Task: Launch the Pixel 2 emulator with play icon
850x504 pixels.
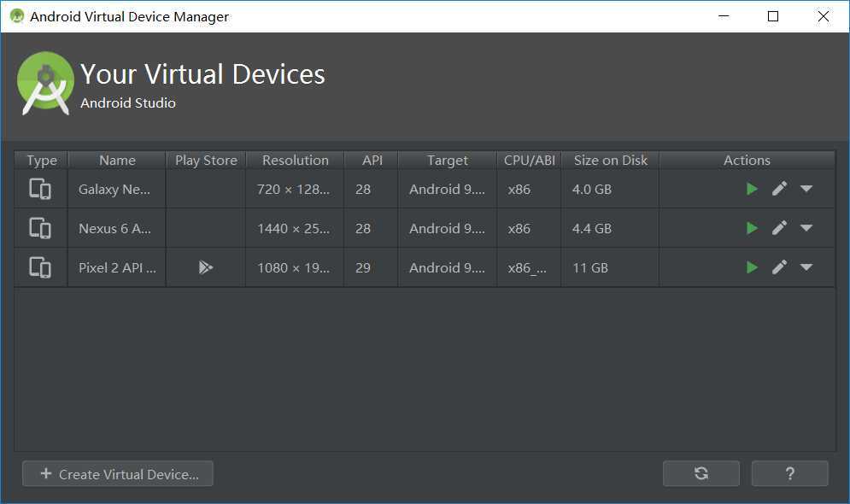Action: pyautogui.click(x=752, y=267)
